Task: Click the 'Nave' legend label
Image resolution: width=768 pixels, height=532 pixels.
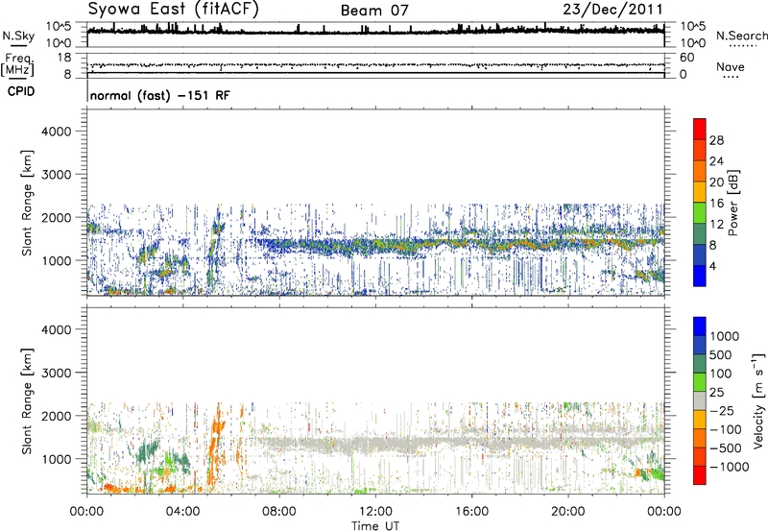Action: click(731, 67)
